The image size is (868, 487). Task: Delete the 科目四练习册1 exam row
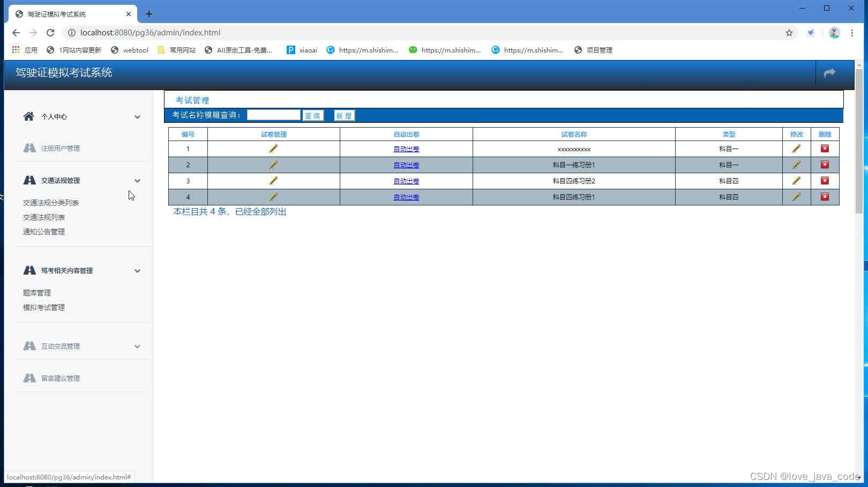click(x=825, y=197)
